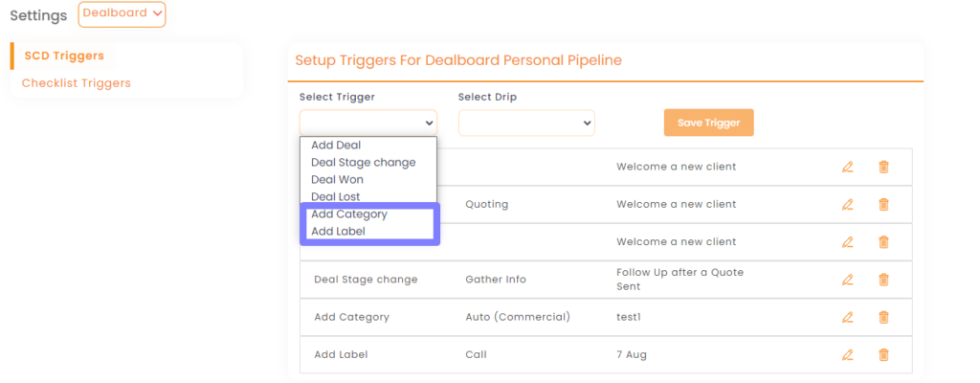Viewport: 980px width, 383px height.
Task: Choose Add Category in the dropdown list
Action: point(348,214)
